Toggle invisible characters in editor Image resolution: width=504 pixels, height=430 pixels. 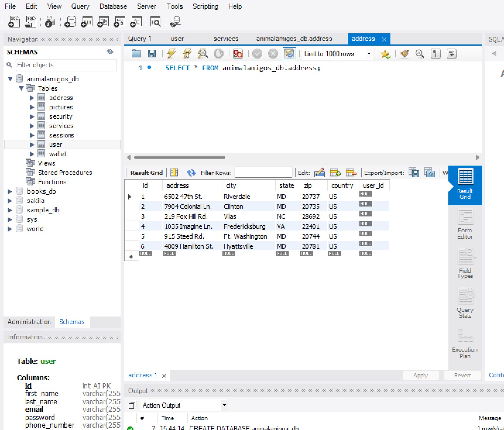tap(436, 54)
